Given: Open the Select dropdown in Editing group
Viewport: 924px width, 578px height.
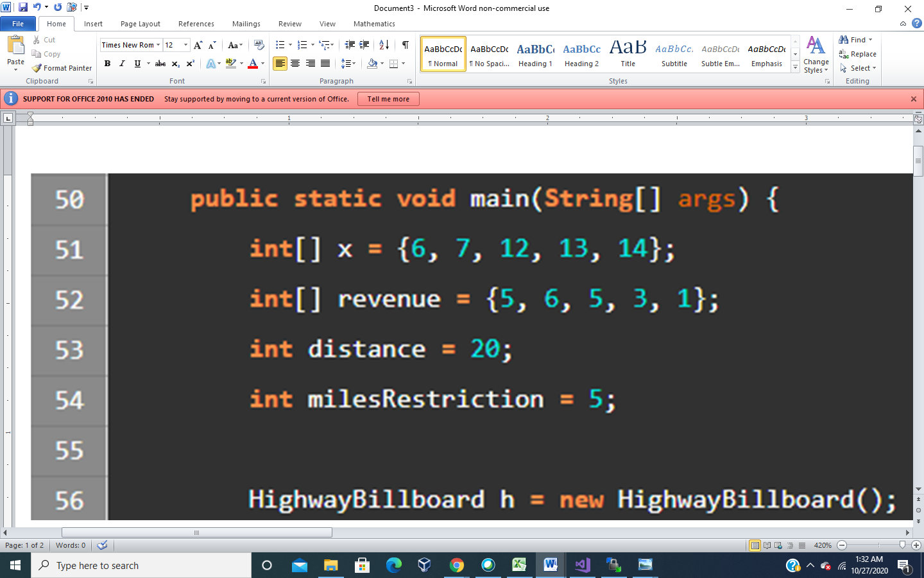Looking at the screenshot, I should (x=858, y=68).
